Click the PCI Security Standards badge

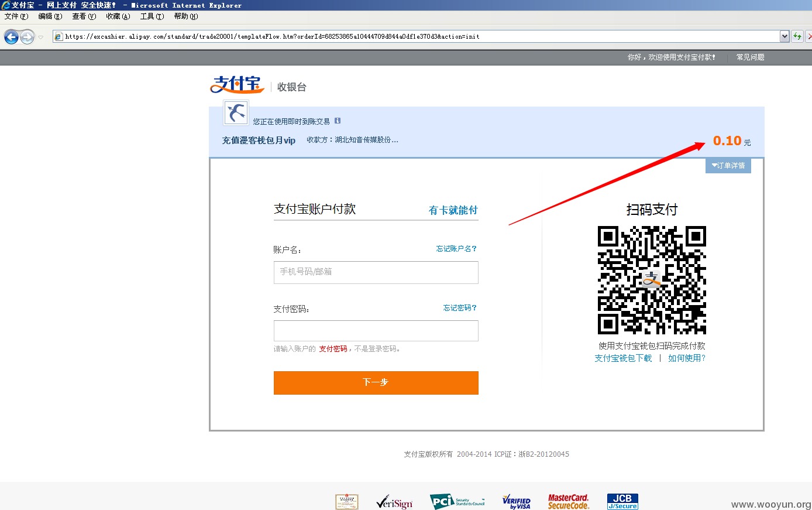(x=457, y=502)
